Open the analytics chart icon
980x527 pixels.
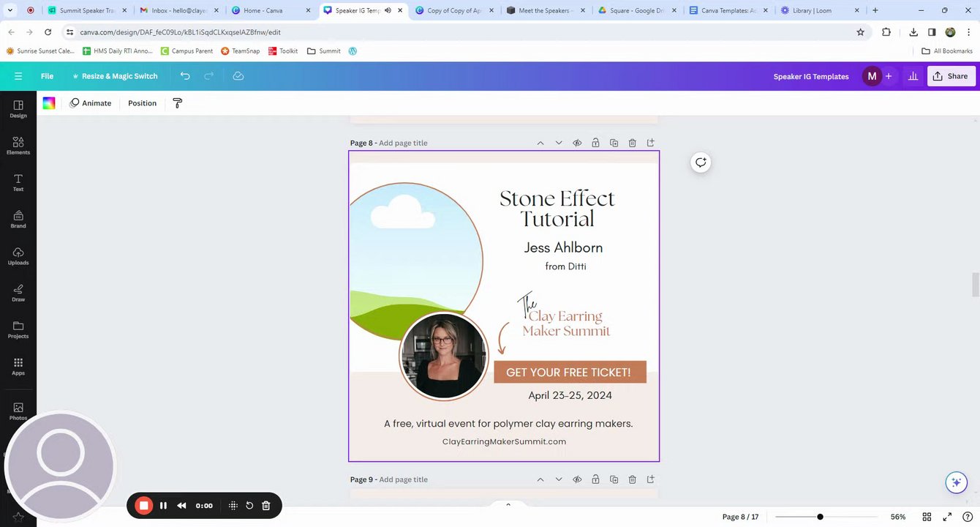pos(913,76)
